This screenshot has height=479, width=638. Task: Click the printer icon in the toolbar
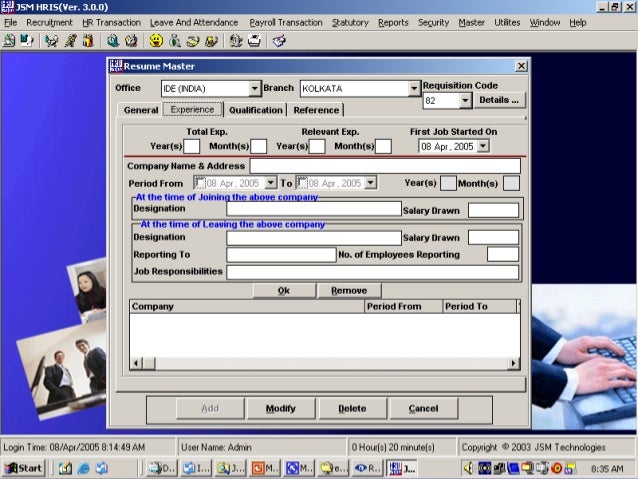[254, 41]
